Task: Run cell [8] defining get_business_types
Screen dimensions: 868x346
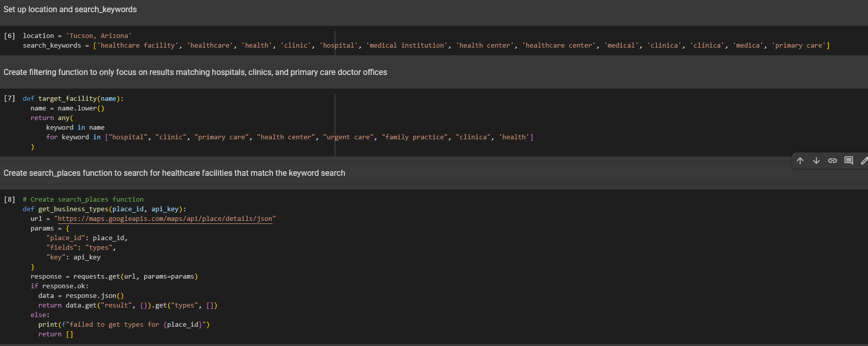Action: [x=10, y=199]
